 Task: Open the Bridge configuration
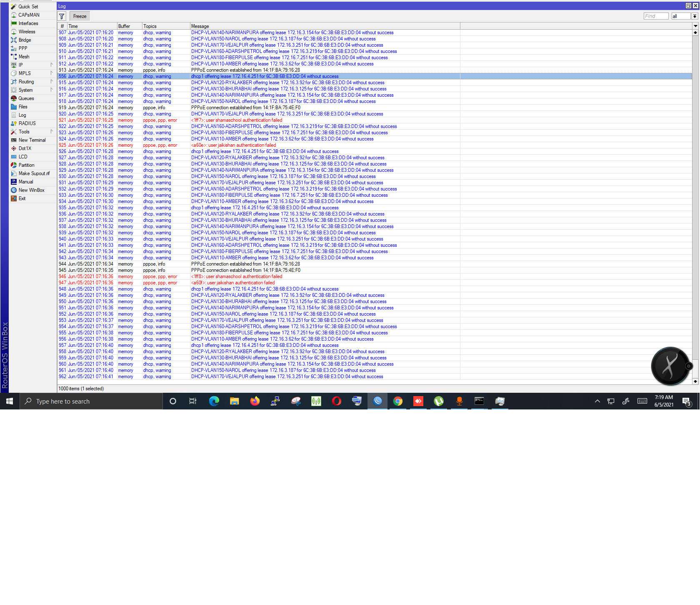click(x=25, y=40)
